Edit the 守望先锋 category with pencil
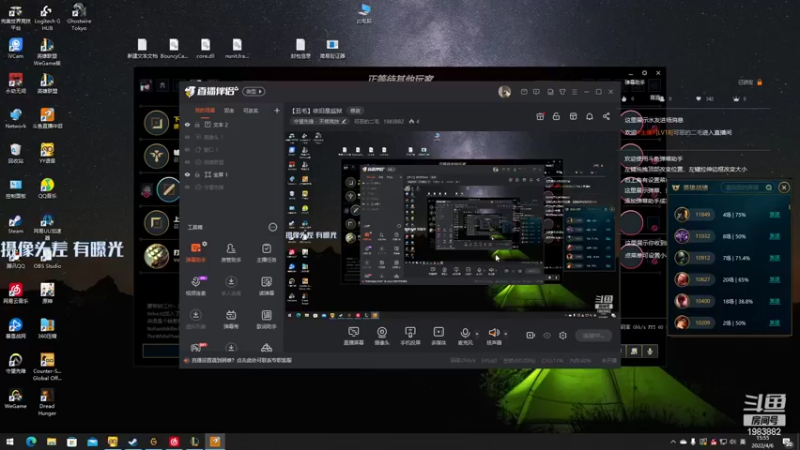The image size is (800, 450). (344, 121)
